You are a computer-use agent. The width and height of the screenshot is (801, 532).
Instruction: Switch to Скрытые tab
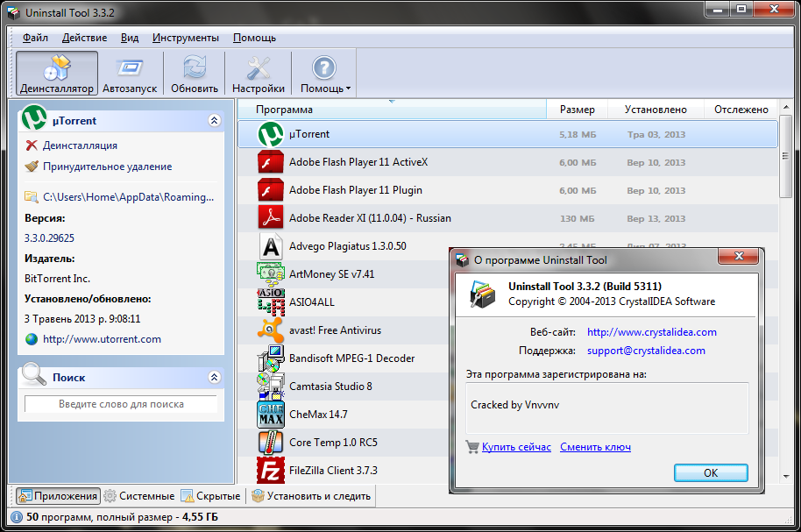[x=210, y=496]
